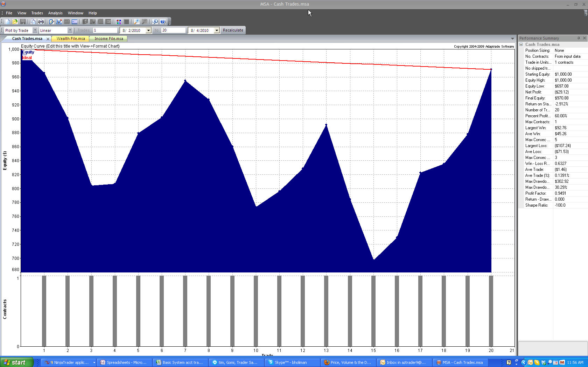
Task: Click the grey keyboard-like icon left of blue filmstrip
Action: [x=67, y=22]
